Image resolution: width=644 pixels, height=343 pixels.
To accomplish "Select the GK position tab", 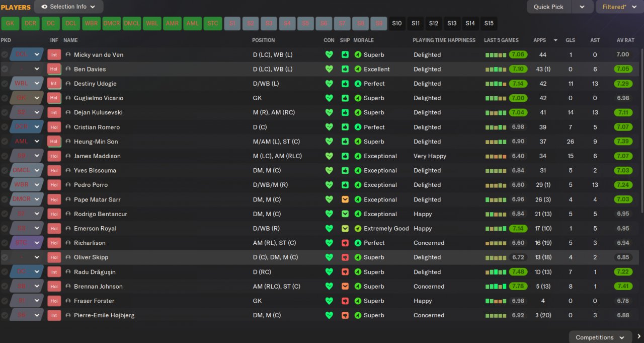I will pyautogui.click(x=10, y=23).
